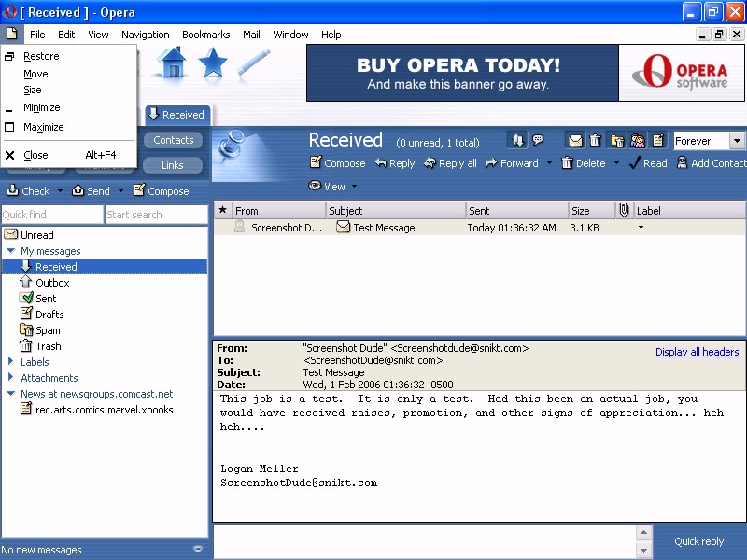Select Outbox in the mail tree

(x=105, y=283)
